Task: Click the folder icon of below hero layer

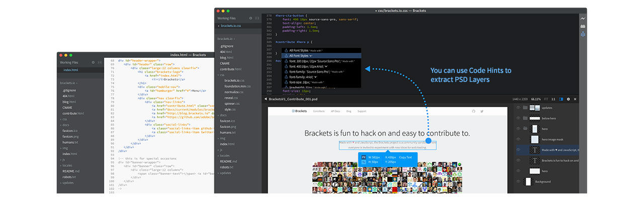Action: (526, 118)
